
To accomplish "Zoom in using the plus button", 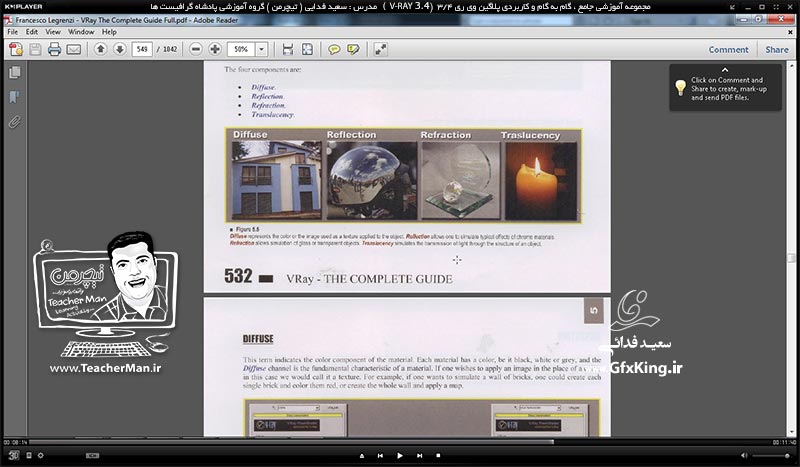I will point(215,49).
